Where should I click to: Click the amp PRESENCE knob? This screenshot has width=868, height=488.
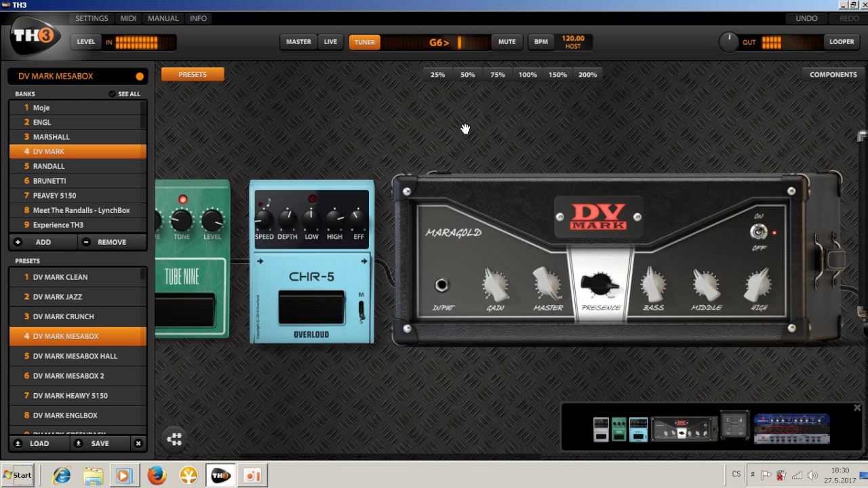click(x=600, y=285)
